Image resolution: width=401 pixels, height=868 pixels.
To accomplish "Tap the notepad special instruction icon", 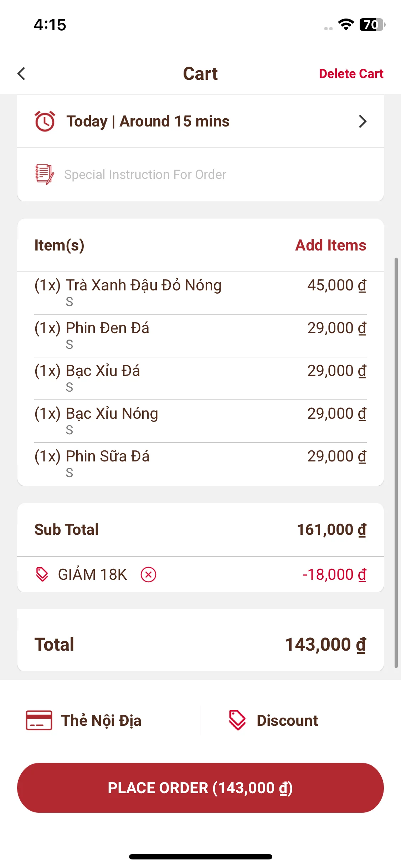I will tap(45, 174).
